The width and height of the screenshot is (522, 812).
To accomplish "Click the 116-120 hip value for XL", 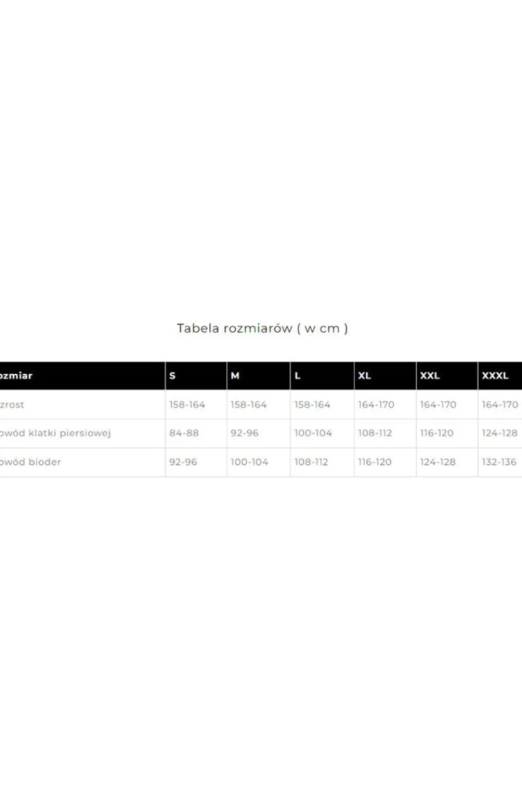I will (x=375, y=462).
